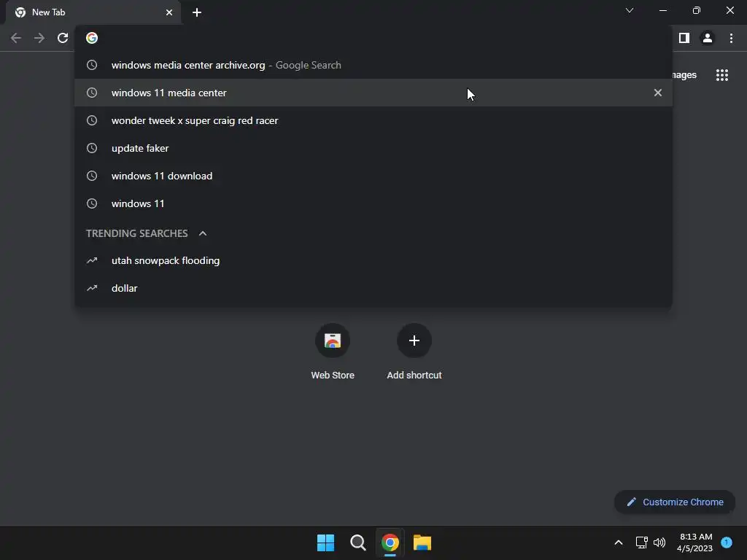Screen dimensions: 747x560
Task: Click the trending arrow icon beside dollar
Action: 92,288
